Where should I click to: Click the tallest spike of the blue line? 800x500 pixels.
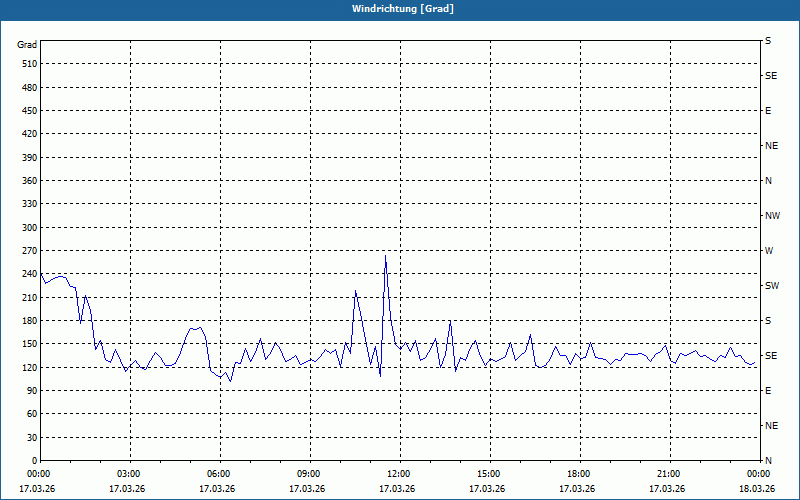point(385,256)
